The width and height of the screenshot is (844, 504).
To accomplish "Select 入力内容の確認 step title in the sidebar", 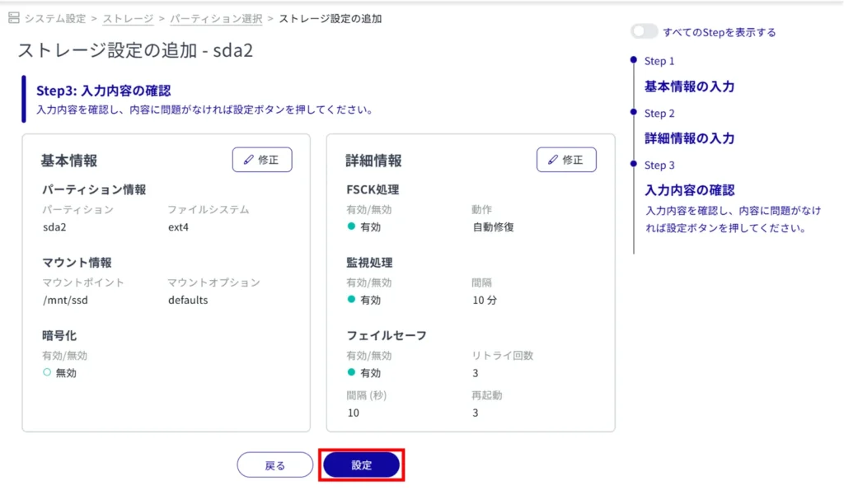I will click(x=689, y=190).
